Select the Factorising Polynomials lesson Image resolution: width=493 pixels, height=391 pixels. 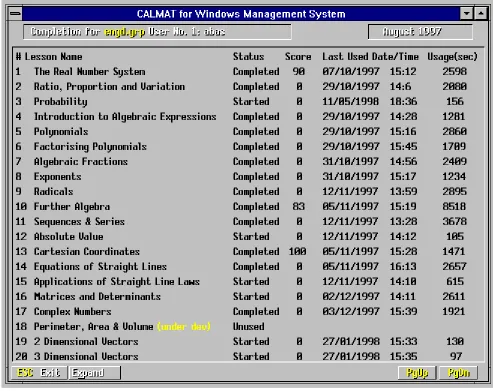click(90, 147)
